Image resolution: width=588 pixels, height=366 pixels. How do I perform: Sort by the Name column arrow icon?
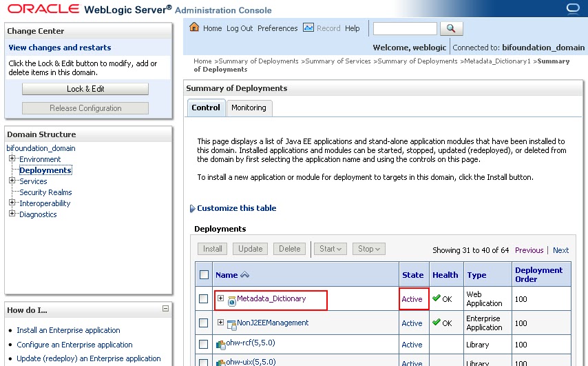pyautogui.click(x=245, y=275)
